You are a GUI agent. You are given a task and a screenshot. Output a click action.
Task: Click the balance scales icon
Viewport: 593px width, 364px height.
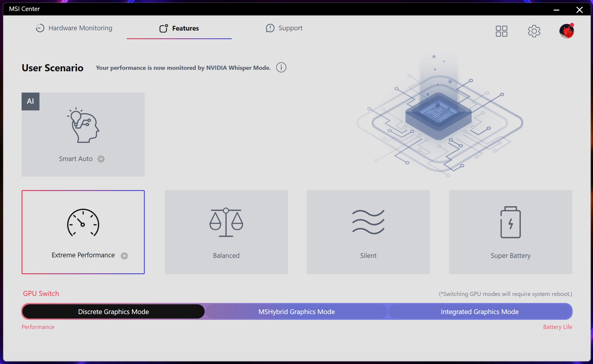click(x=226, y=222)
